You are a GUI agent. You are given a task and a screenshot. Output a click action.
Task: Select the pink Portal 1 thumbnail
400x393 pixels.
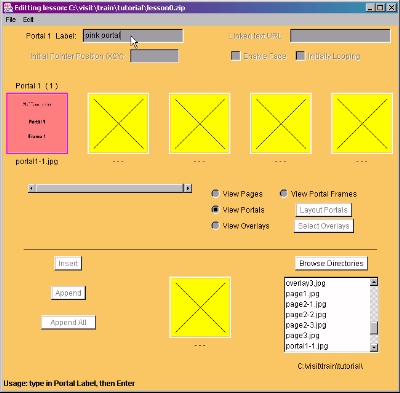click(x=37, y=123)
